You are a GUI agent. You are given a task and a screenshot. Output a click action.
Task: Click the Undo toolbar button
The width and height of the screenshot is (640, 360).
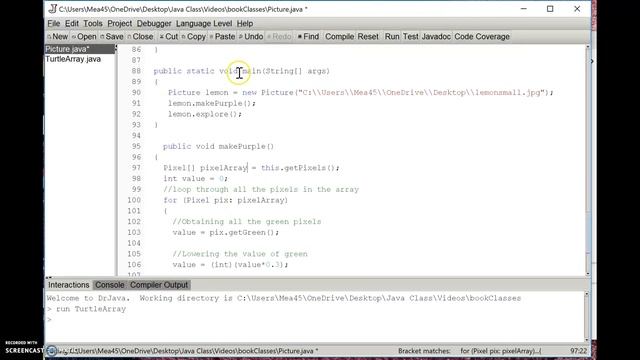[251, 37]
